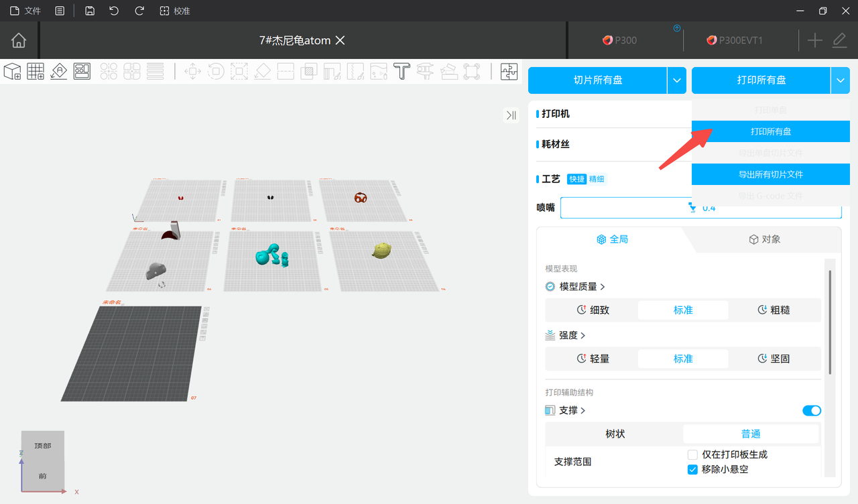Go to the home screen icon
Screen dimensions: 858x504
pyautogui.click(x=19, y=40)
